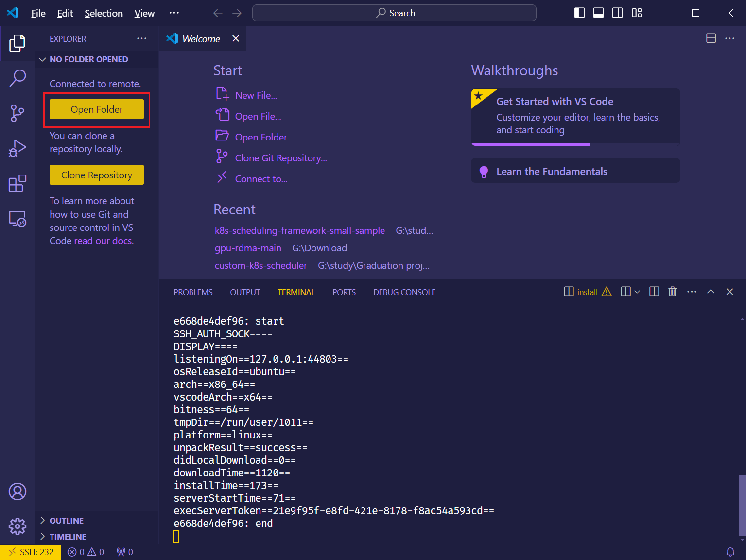This screenshot has width=746, height=560.
Task: Open recent custom-k8s-scheduler project
Action: tap(261, 265)
